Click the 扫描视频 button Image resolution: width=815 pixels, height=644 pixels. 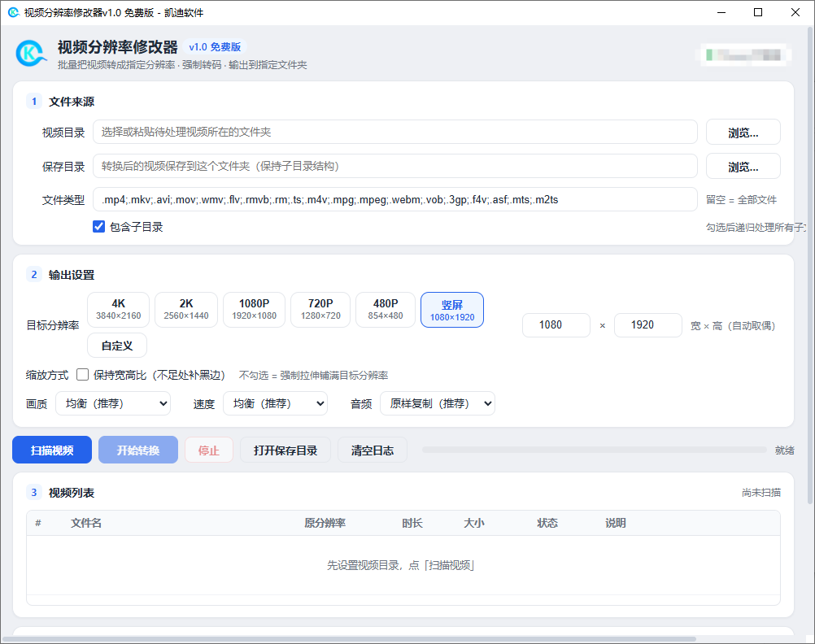click(x=52, y=450)
